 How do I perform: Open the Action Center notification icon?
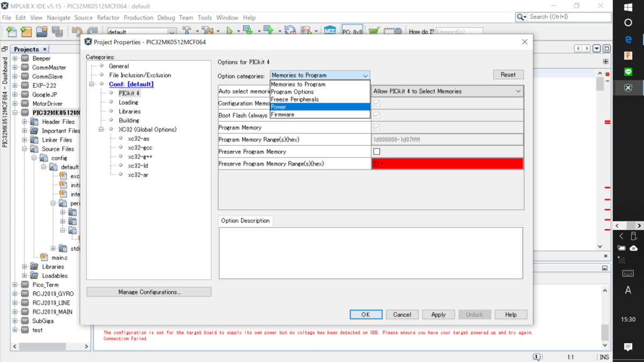click(628, 348)
